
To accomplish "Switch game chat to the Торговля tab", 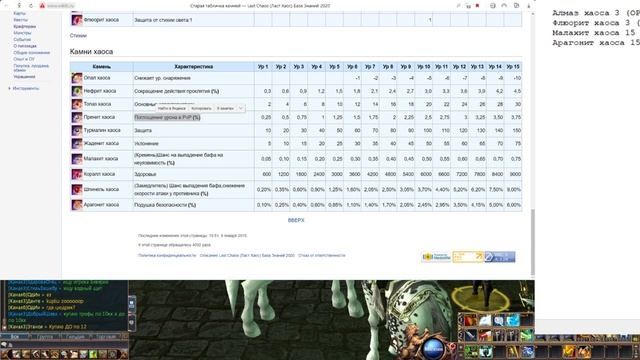I will point(105,337).
